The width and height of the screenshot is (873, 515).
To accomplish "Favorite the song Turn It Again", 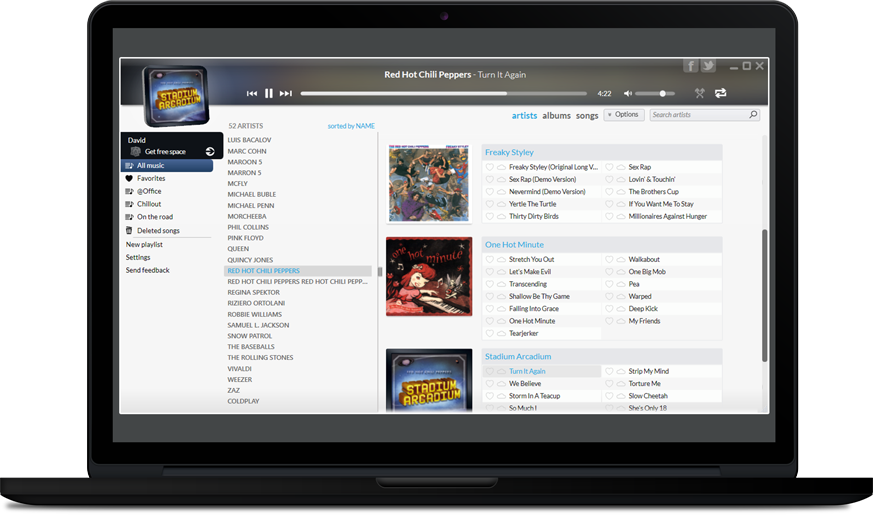I will pos(489,371).
